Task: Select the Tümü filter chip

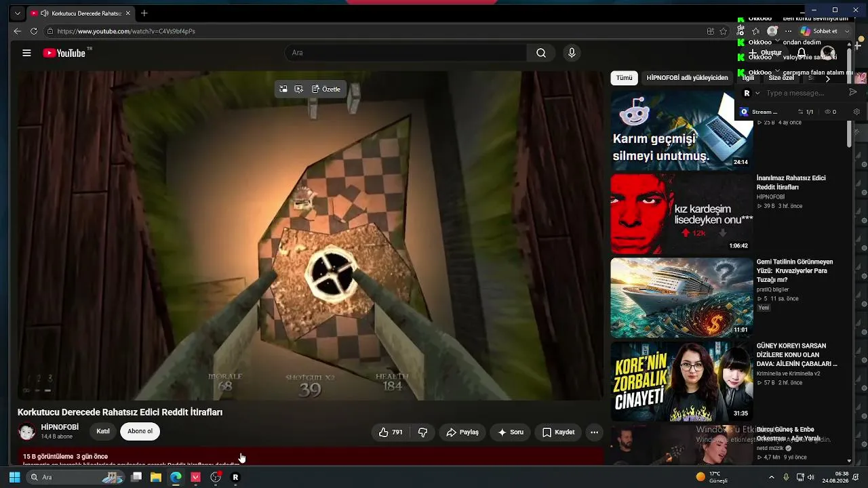Action: click(x=624, y=78)
